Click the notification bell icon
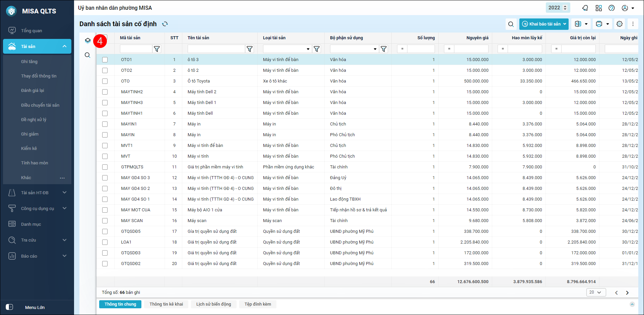The image size is (644, 315). click(585, 8)
